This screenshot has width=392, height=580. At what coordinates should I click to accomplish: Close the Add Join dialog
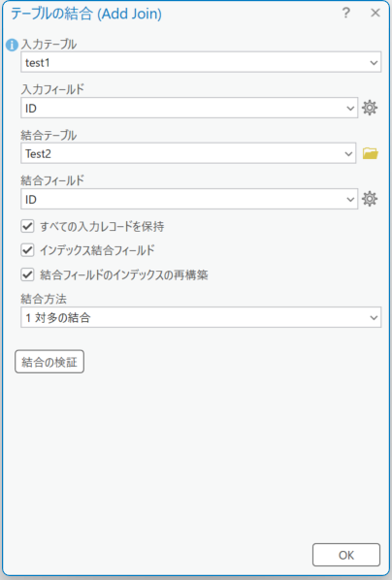pos(376,13)
